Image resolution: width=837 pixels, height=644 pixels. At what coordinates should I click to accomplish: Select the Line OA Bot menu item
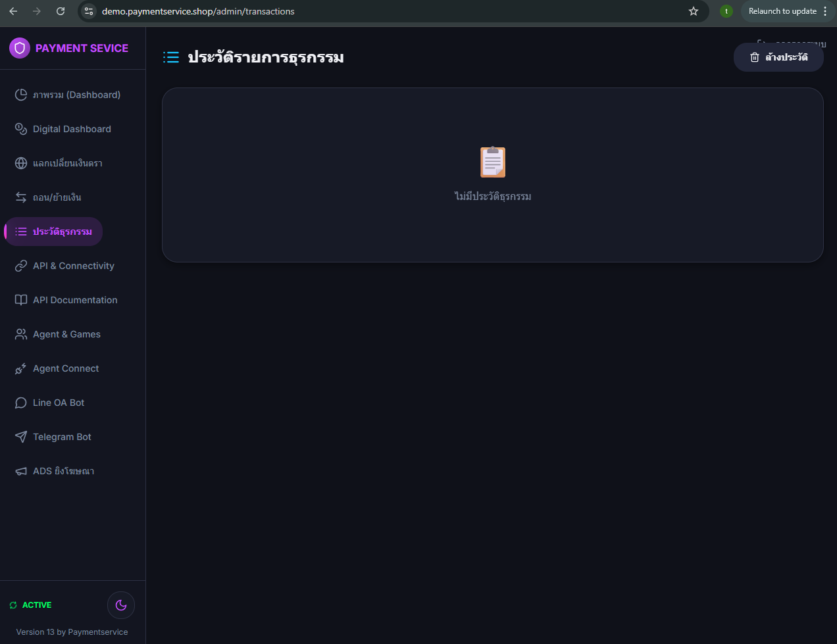[x=59, y=403]
